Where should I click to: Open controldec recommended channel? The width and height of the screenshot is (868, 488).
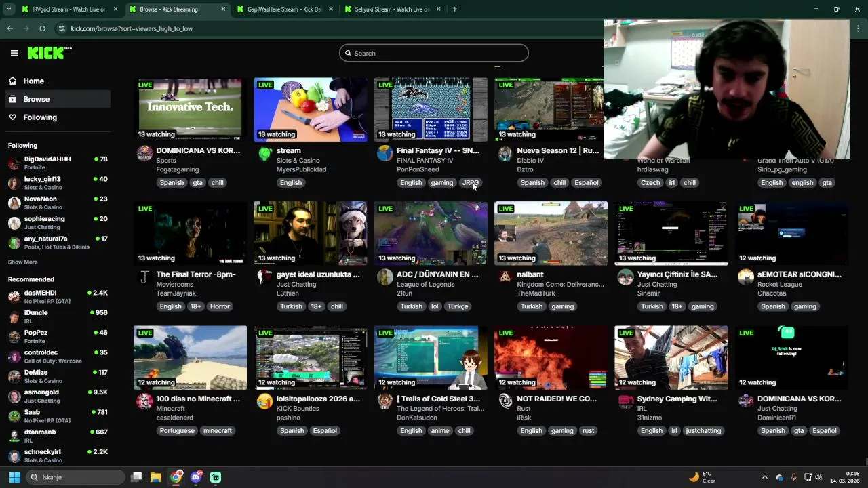point(57,357)
